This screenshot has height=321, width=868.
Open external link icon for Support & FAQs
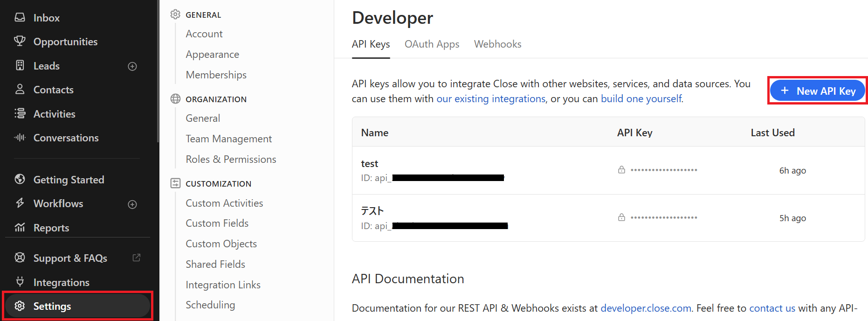[x=137, y=258]
